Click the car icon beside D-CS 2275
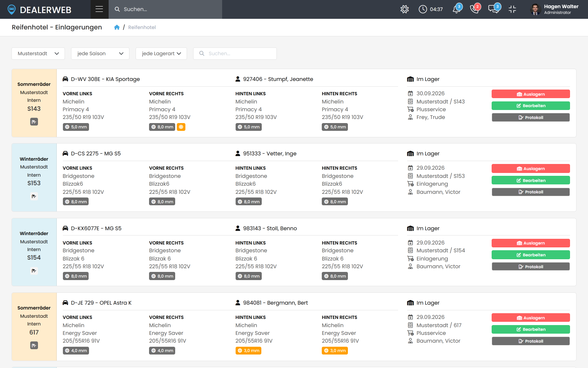588x368 pixels. click(x=65, y=154)
